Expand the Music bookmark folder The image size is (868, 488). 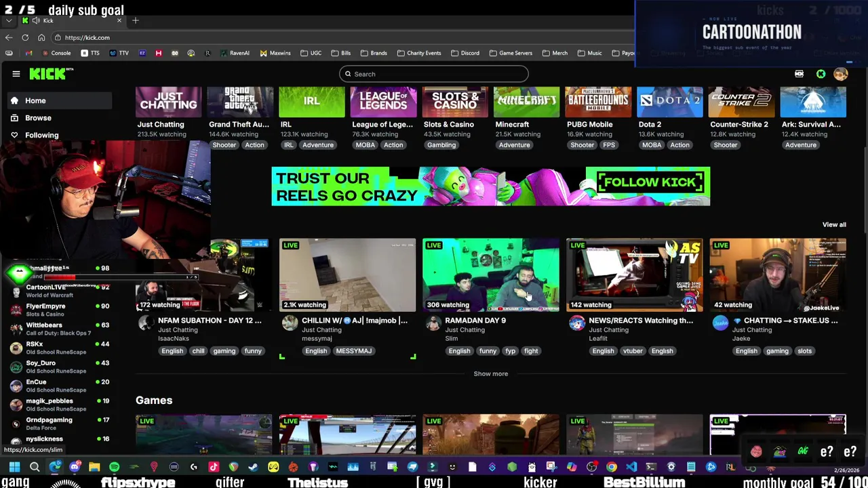coord(589,53)
